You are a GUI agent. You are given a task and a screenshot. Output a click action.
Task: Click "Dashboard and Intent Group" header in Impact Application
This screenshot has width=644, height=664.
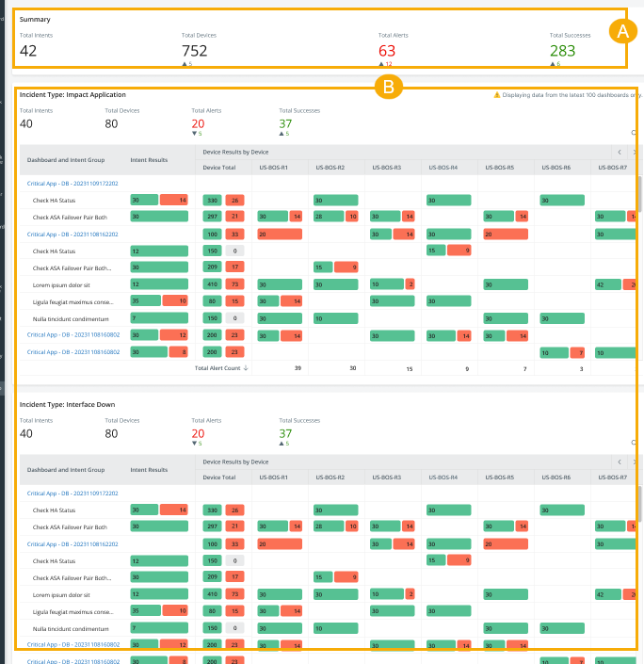(x=66, y=160)
